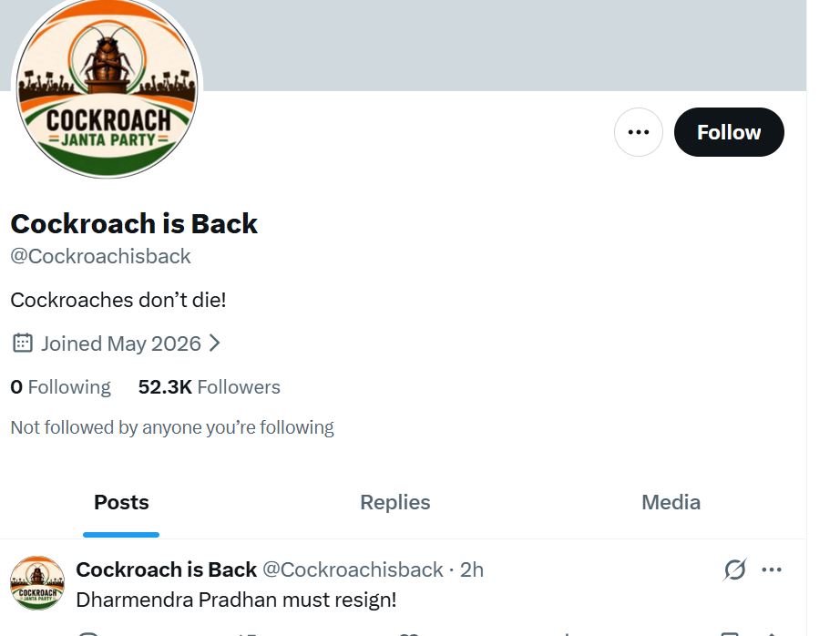The image size is (840, 636).
Task: Click the gray profile header banner
Action: pos(504,46)
